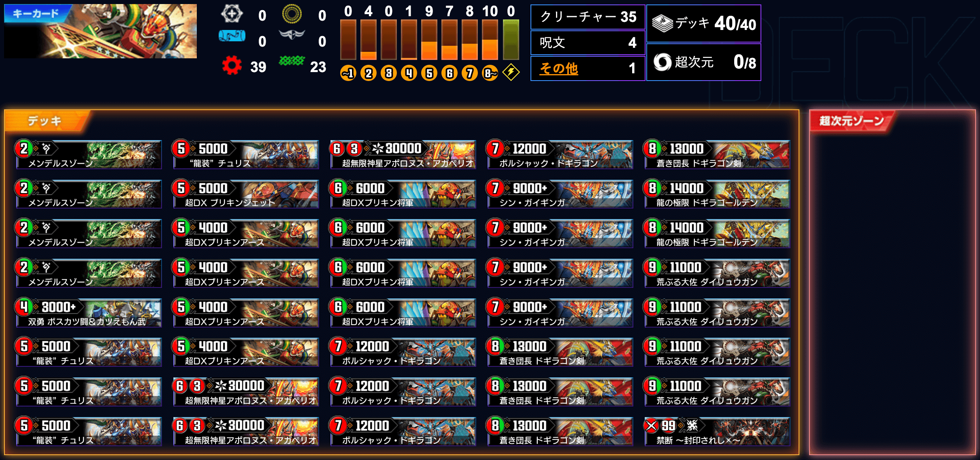
Task: Select the cost 5 mana curve marker
Action: coord(429,73)
